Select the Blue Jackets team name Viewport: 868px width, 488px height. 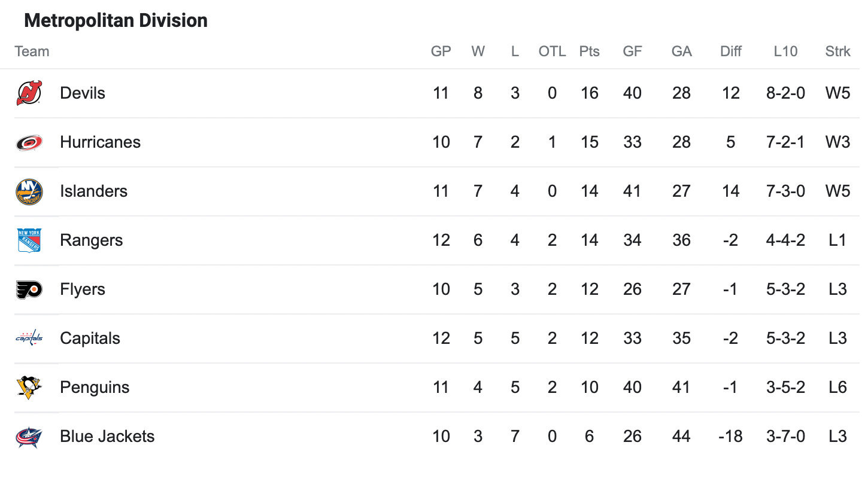107,437
